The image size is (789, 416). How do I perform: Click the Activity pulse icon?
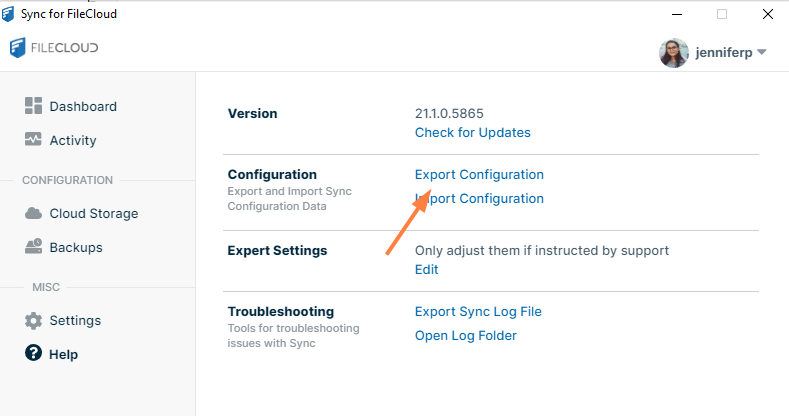point(33,140)
